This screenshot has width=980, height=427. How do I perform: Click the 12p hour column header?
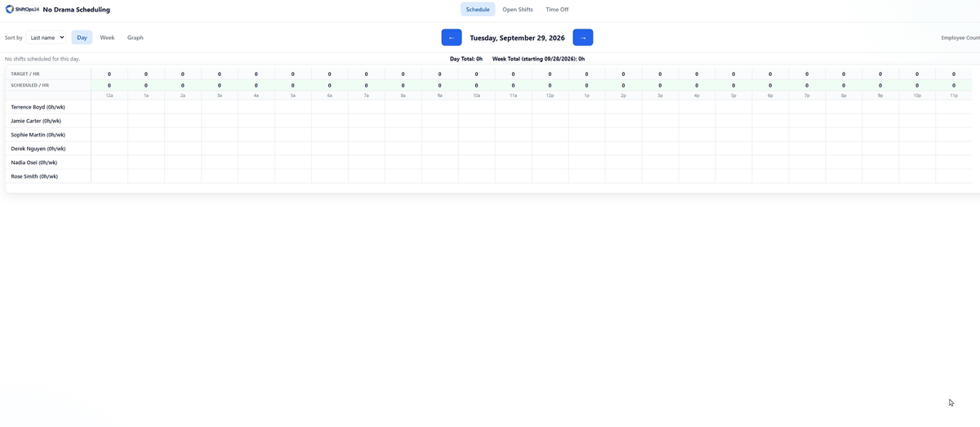coord(550,96)
